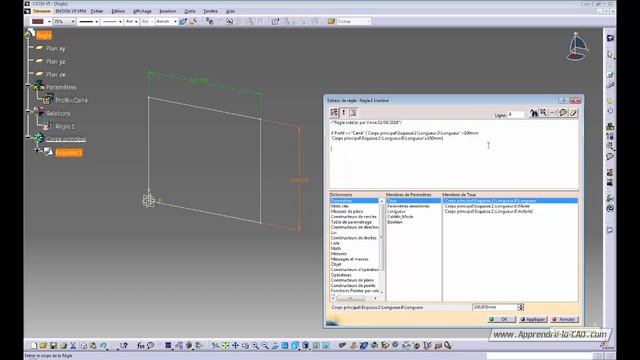Click the Cut scissors icon
Image resolution: width=640 pixels, height=360 pixels.
pyautogui.click(x=73, y=345)
